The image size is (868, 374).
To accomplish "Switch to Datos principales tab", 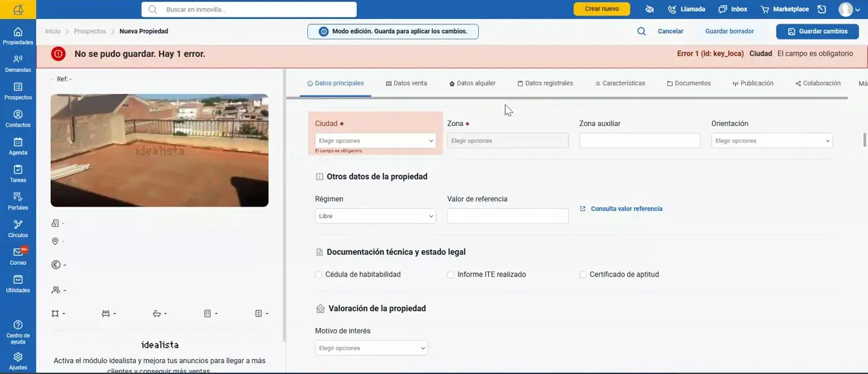I will click(336, 83).
